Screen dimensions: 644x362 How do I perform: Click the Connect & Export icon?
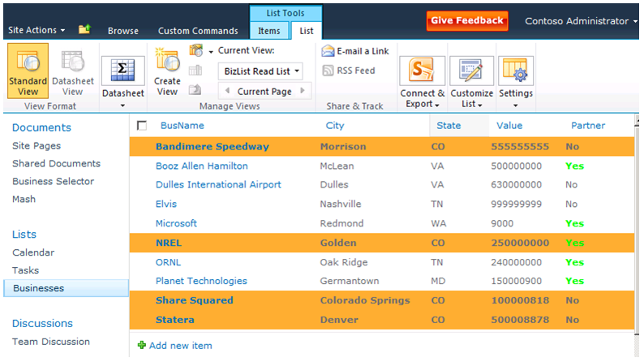click(x=422, y=73)
